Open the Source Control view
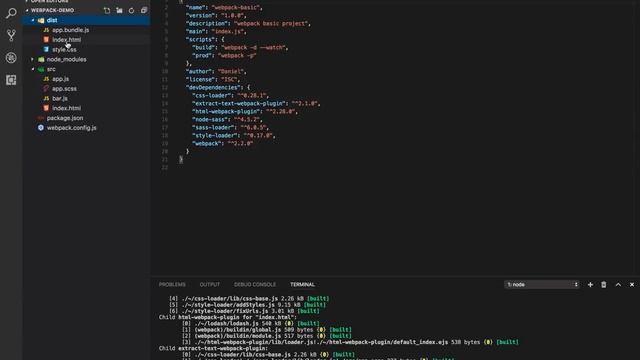 (x=11, y=35)
